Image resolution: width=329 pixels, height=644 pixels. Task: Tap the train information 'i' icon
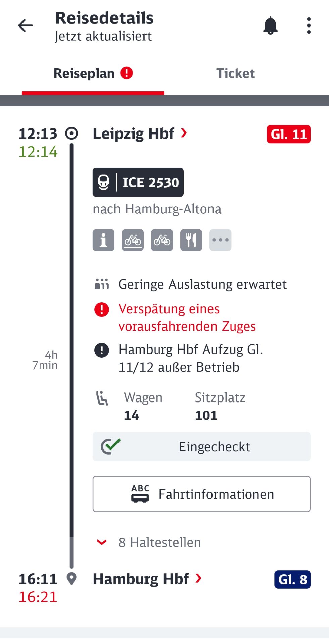(103, 240)
